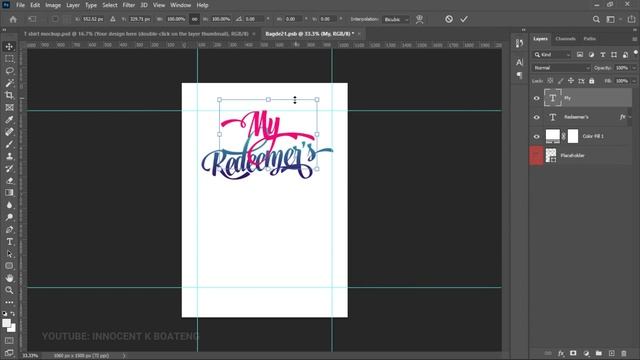Toggle pixel layer filter
The height and width of the screenshot is (360, 640).
point(580,55)
